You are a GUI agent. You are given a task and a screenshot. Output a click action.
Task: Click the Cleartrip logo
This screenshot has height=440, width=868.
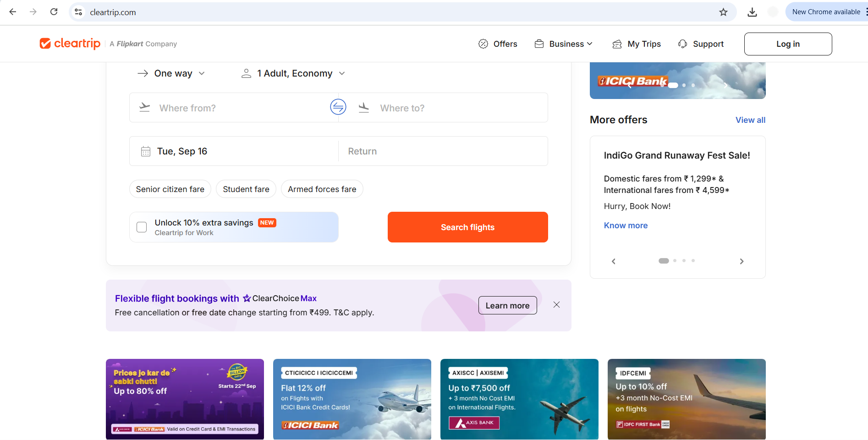coord(70,44)
